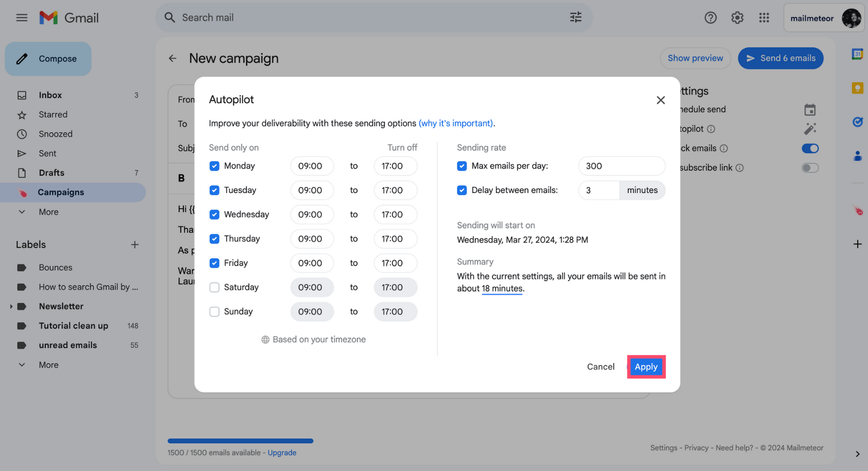Click the search magnifier icon

[x=169, y=17]
